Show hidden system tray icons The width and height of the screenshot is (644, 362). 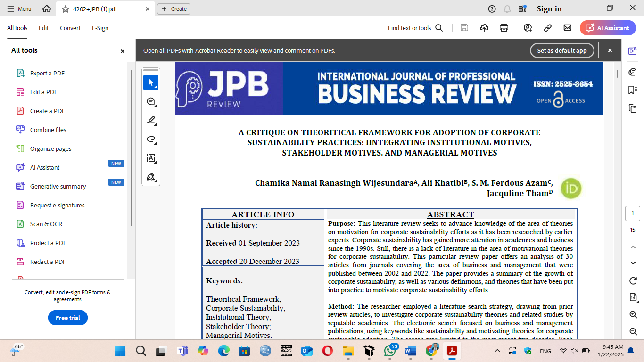[497, 351]
